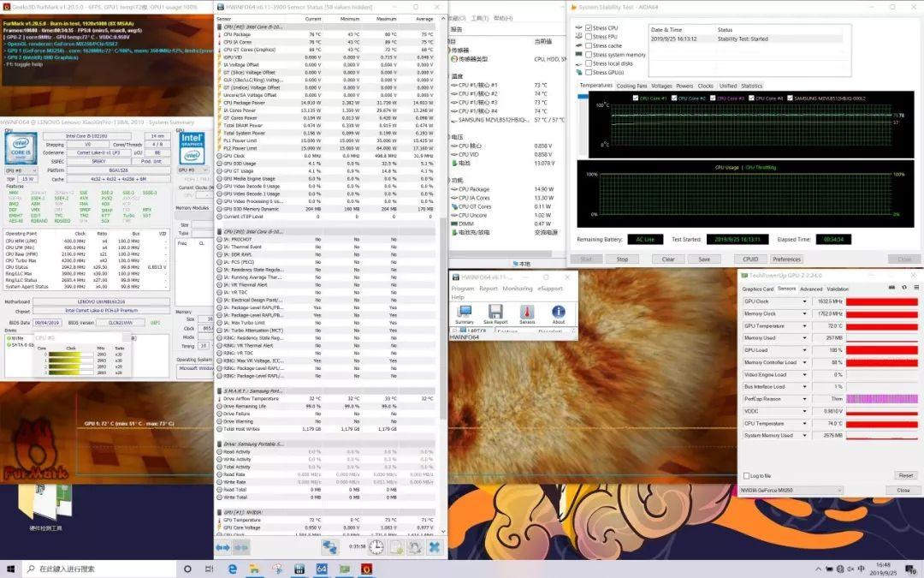Click Save Report floppy icon in HWiNFO64
Image resolution: width=924 pixels, height=578 pixels.
495,314
